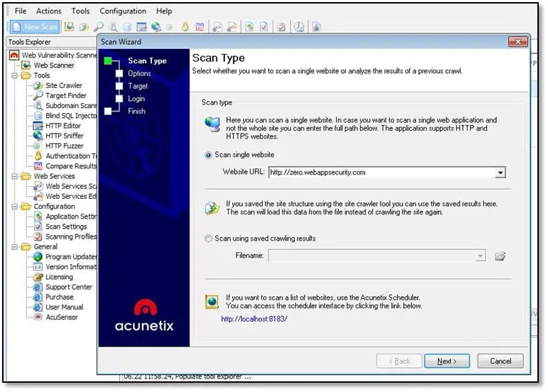Open the HTTP Editor tool
Image resolution: width=548 pixels, height=392 pixels.
(x=62, y=126)
